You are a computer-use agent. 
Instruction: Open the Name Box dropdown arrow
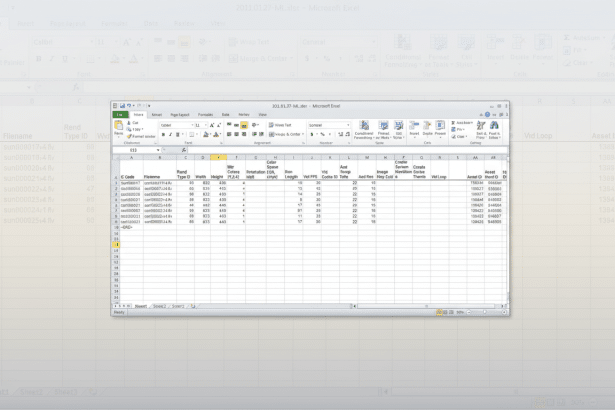coord(158,150)
